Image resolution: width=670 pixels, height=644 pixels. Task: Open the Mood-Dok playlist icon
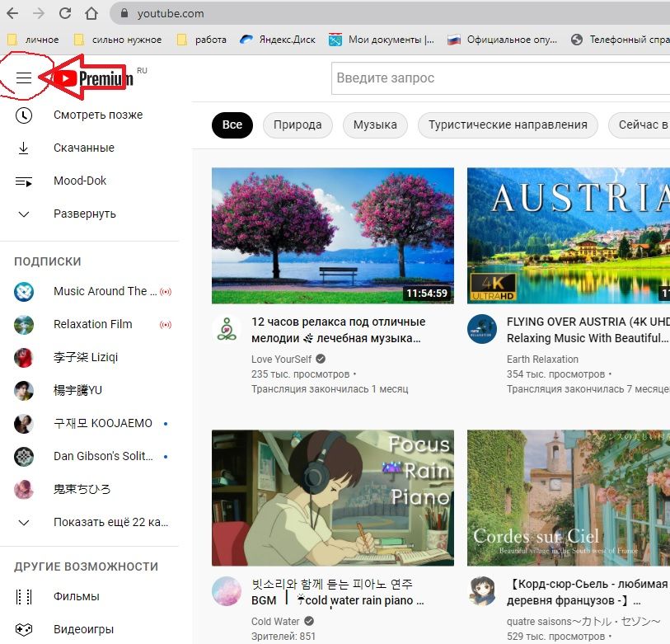point(24,181)
